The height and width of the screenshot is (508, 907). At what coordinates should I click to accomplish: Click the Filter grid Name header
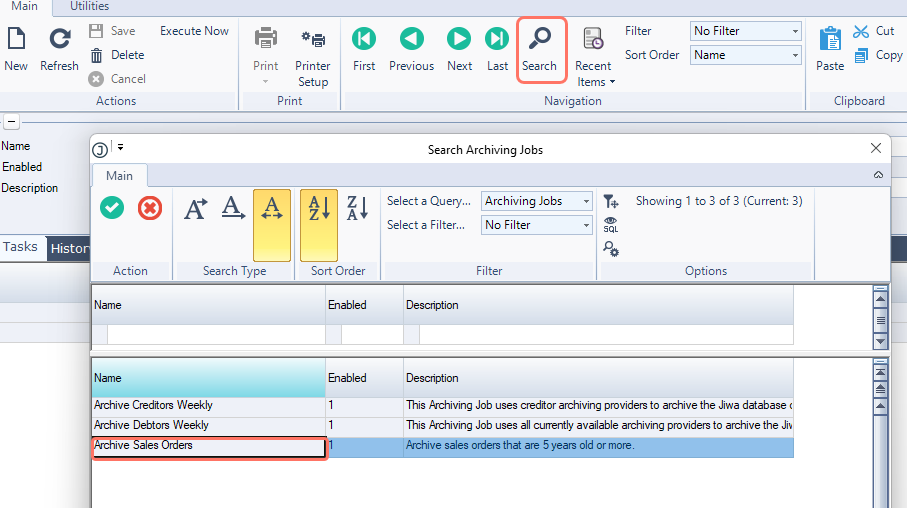(x=208, y=305)
